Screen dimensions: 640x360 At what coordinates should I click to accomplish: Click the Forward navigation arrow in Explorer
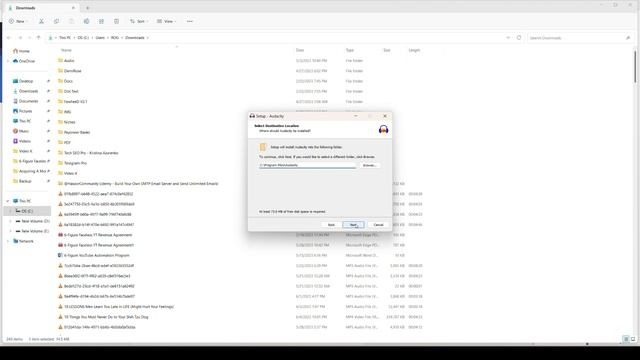(x=20, y=38)
